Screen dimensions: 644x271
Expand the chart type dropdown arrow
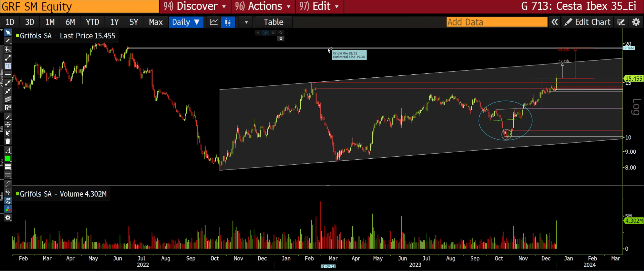(246, 23)
